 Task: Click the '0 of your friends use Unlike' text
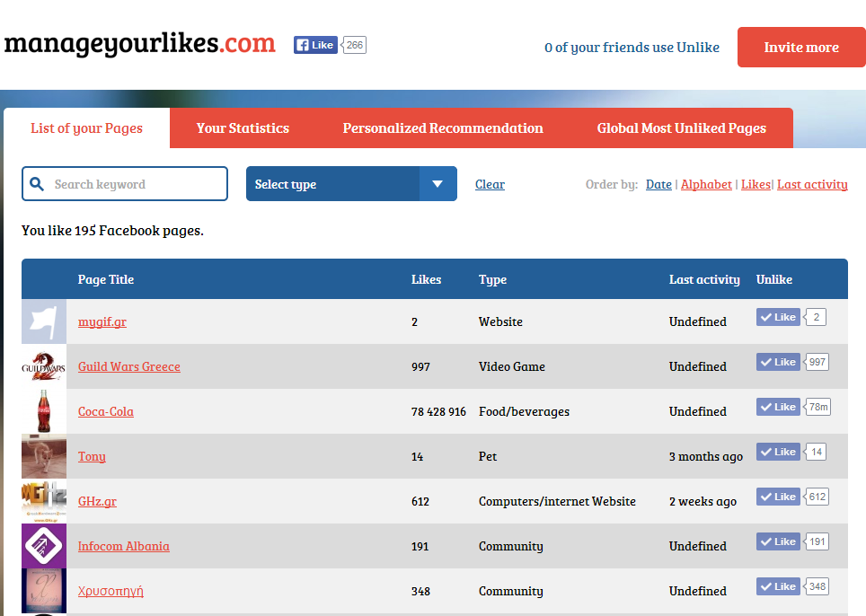tap(632, 48)
